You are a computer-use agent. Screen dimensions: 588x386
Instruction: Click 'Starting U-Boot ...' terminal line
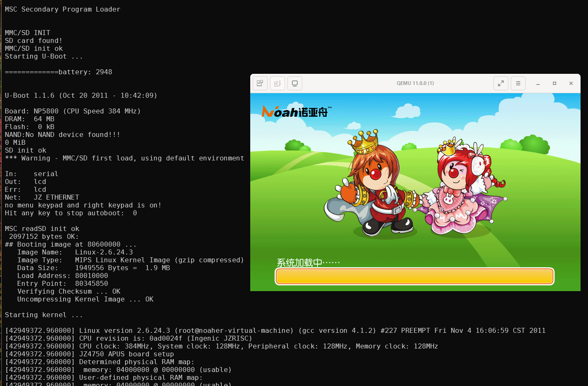point(44,56)
